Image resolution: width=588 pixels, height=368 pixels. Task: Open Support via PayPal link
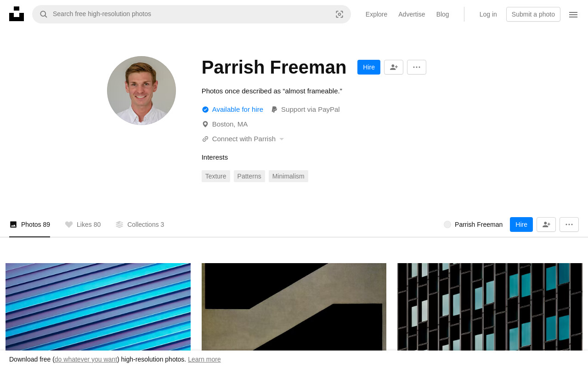(x=305, y=109)
